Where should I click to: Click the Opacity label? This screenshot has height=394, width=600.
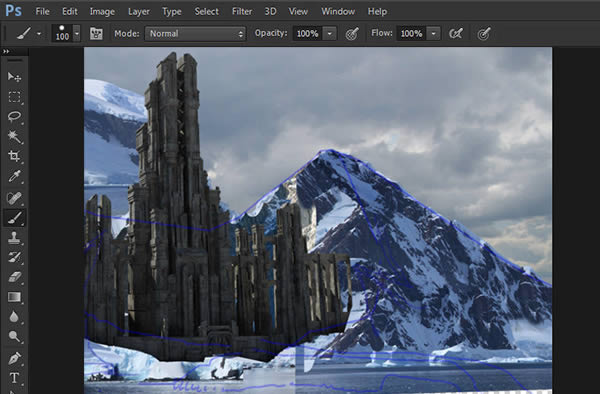[271, 33]
